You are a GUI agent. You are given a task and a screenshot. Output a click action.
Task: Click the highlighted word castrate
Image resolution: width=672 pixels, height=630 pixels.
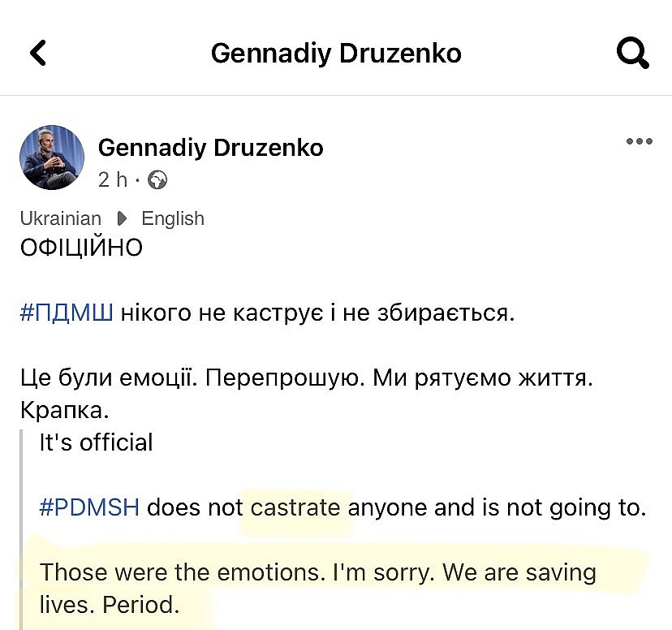point(295,508)
